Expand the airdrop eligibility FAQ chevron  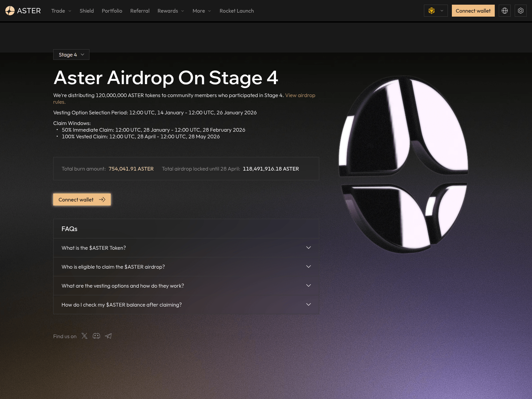(x=308, y=266)
